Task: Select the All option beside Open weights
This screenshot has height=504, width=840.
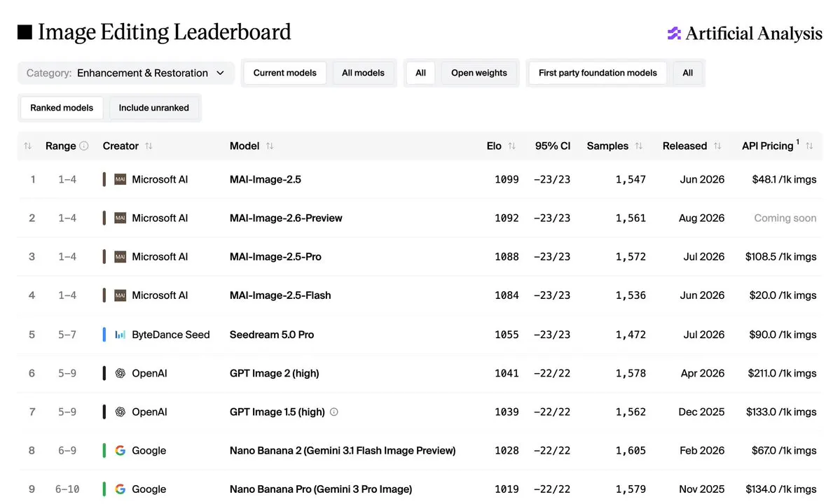Action: pyautogui.click(x=420, y=73)
